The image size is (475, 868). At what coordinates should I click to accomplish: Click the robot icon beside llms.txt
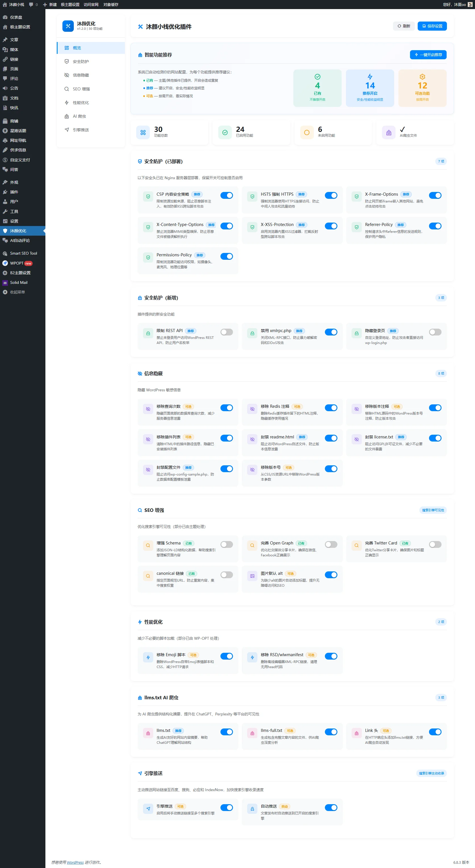point(148,733)
